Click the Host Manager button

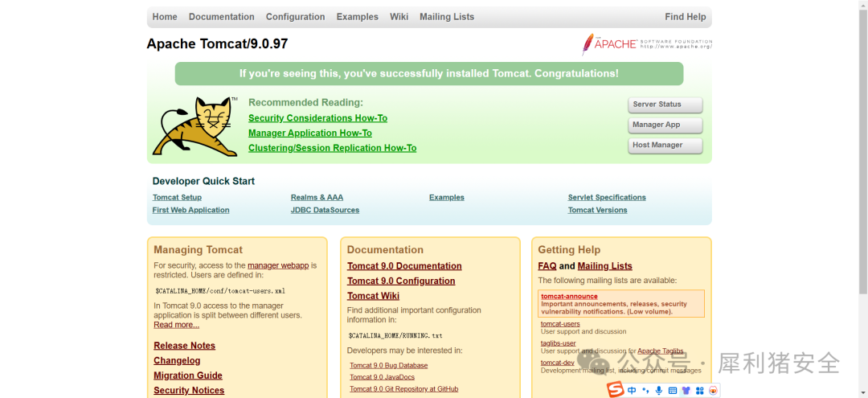click(665, 146)
